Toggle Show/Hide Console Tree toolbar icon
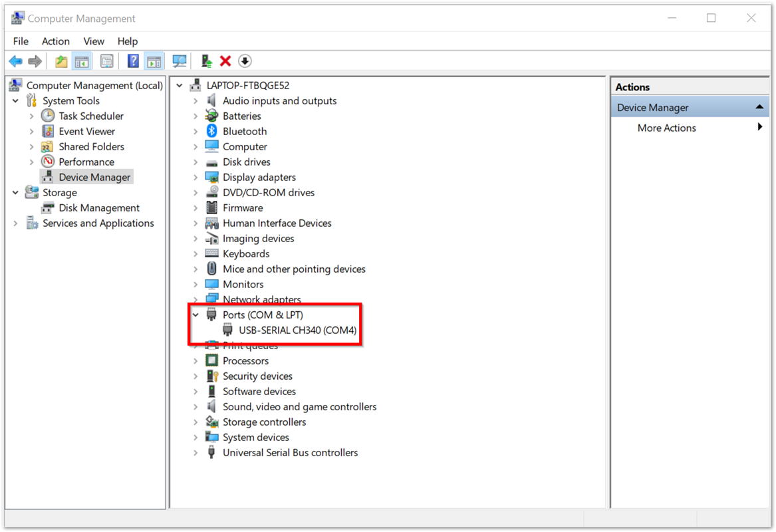The height and width of the screenshot is (532, 776). (x=82, y=61)
